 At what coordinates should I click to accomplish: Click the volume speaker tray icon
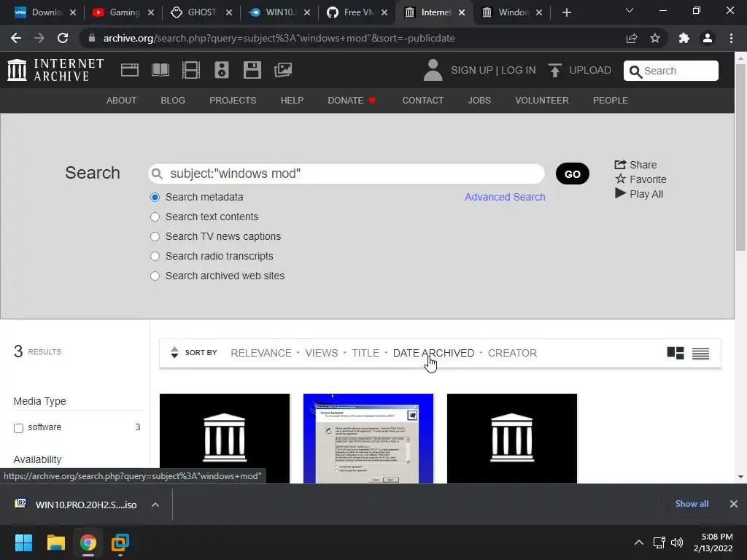(x=676, y=542)
